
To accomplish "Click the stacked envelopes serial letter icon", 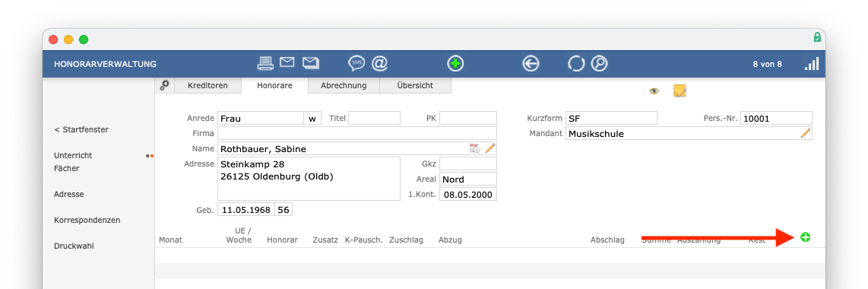I will click(x=311, y=63).
